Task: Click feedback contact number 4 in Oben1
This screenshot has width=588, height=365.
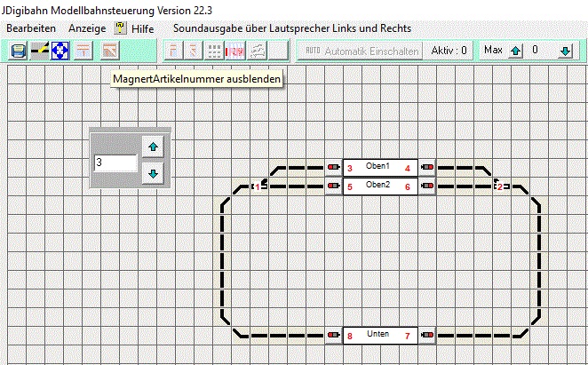Action: [x=408, y=169]
